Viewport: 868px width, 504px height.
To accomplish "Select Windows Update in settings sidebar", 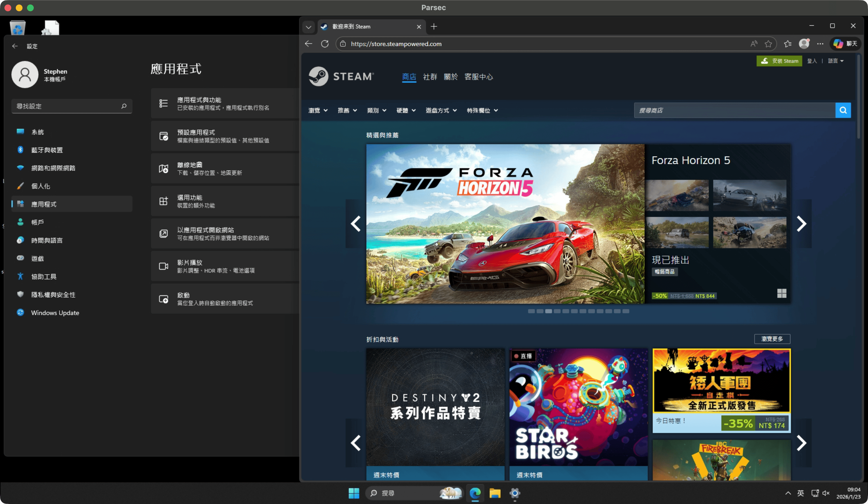I will 55,313.
